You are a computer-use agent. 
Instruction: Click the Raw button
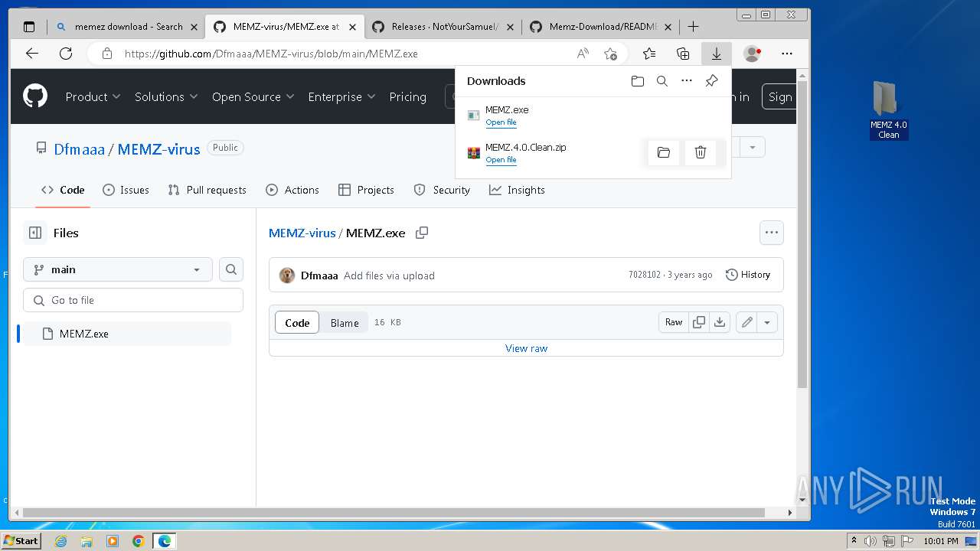tap(674, 322)
